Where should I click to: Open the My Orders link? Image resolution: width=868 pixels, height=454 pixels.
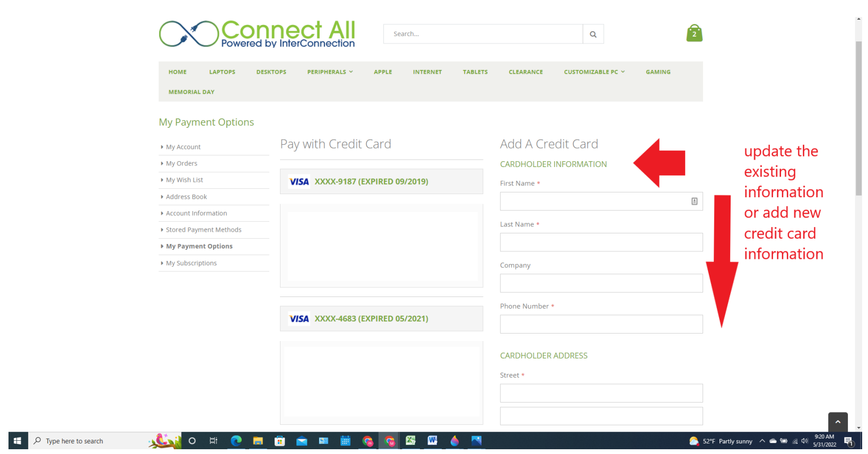[181, 164]
